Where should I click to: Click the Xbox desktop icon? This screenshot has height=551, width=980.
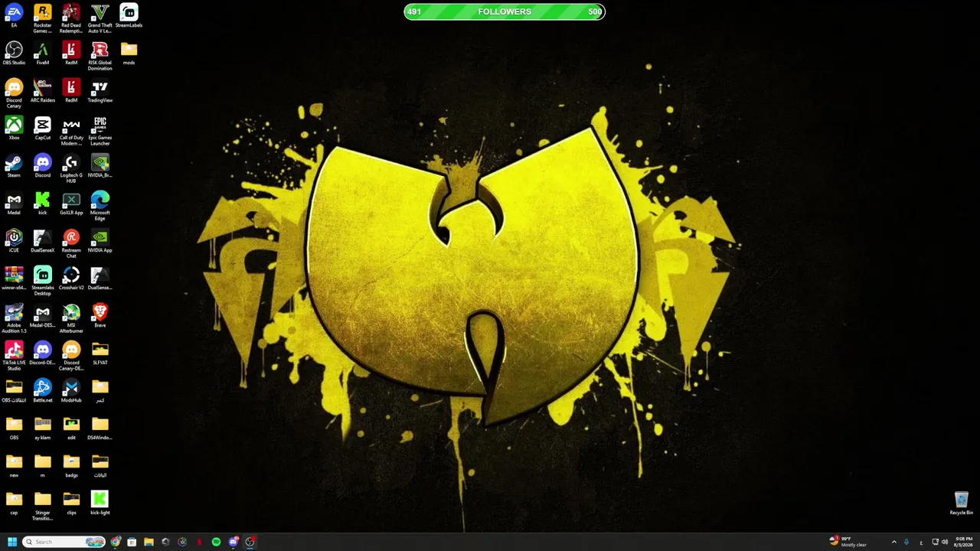click(14, 129)
